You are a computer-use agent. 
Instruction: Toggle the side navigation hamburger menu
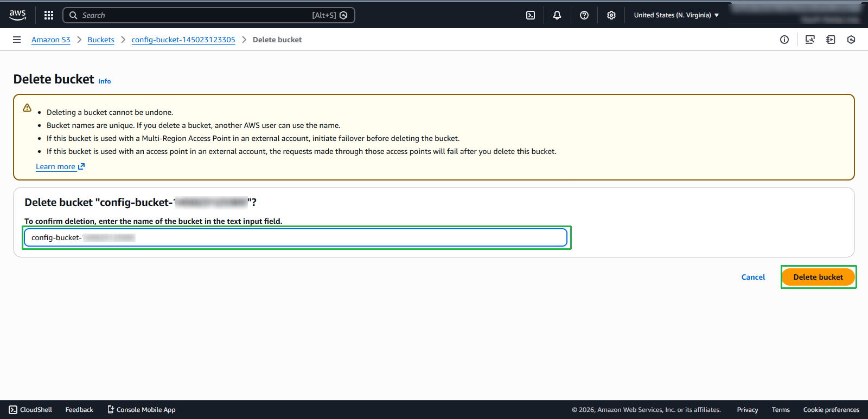(17, 40)
